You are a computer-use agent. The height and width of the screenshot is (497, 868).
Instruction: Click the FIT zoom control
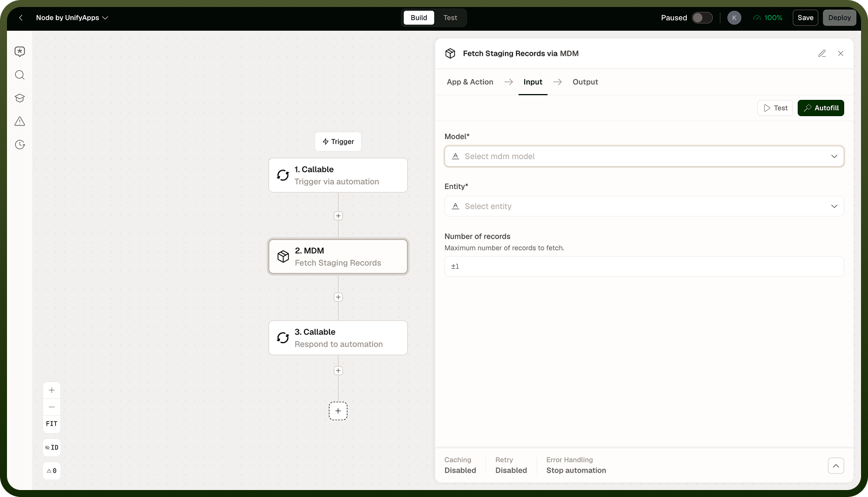(52, 424)
